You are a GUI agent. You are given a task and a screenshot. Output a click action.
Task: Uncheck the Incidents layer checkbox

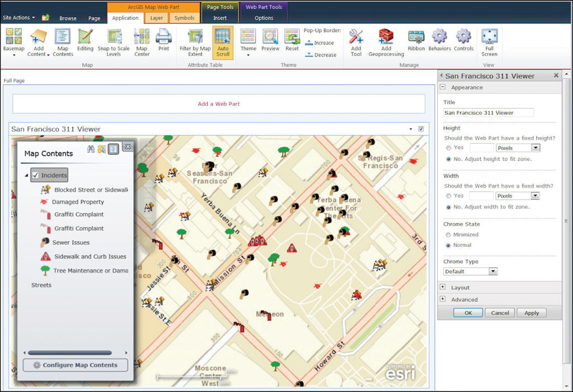(x=35, y=176)
